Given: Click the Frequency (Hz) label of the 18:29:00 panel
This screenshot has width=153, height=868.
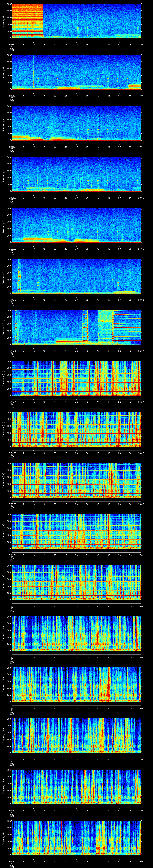Looking at the screenshot, I should [x=3, y=684].
